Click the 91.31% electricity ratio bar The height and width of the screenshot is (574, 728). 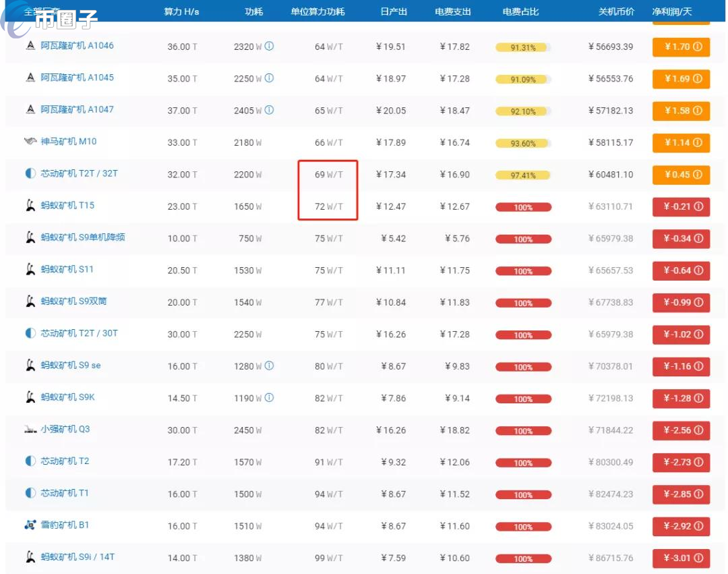click(523, 47)
